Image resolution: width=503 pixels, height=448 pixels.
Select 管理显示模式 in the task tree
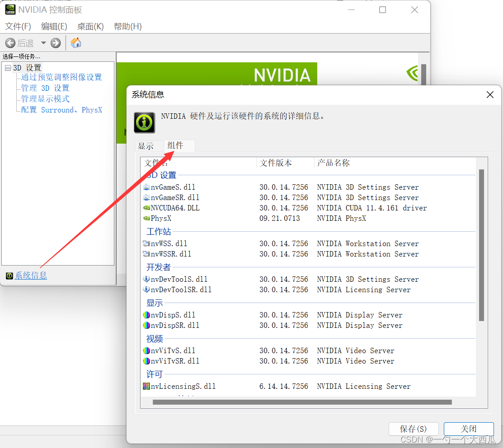(45, 99)
